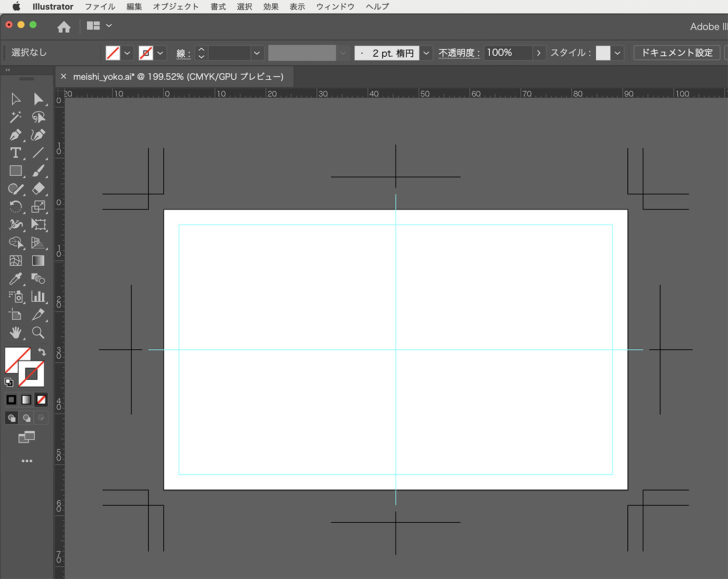728x579 pixels.
Task: Open the オブジェクト menu
Action: [176, 6]
